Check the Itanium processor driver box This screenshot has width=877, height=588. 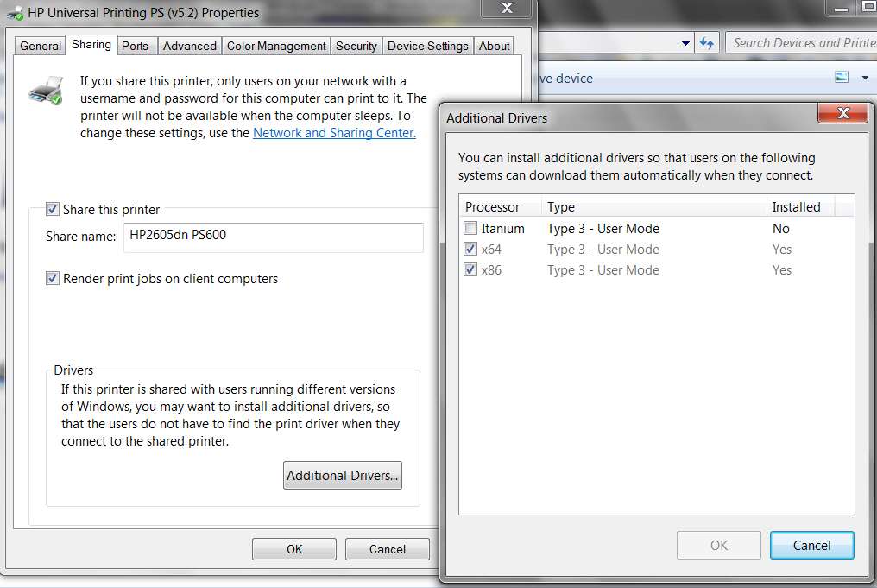pyautogui.click(x=470, y=228)
